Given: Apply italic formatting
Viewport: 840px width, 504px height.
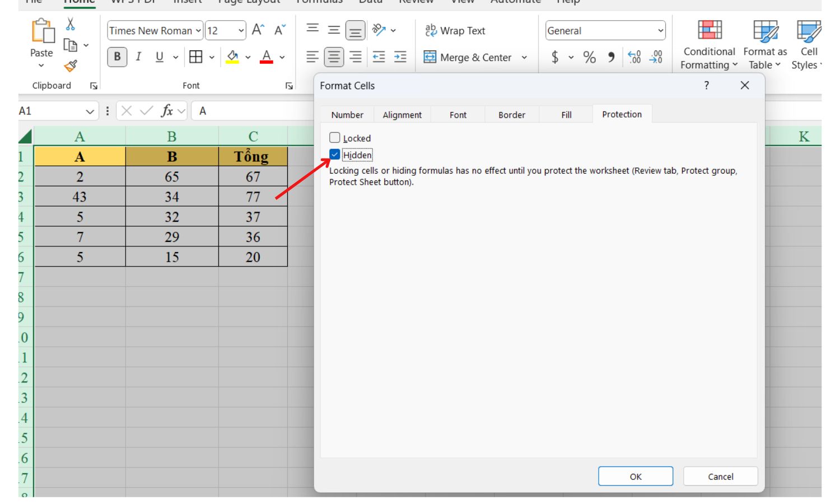Looking at the screenshot, I should [138, 57].
